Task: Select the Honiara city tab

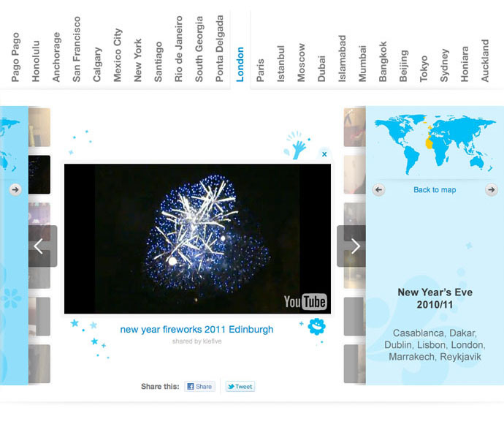Action: (x=465, y=64)
